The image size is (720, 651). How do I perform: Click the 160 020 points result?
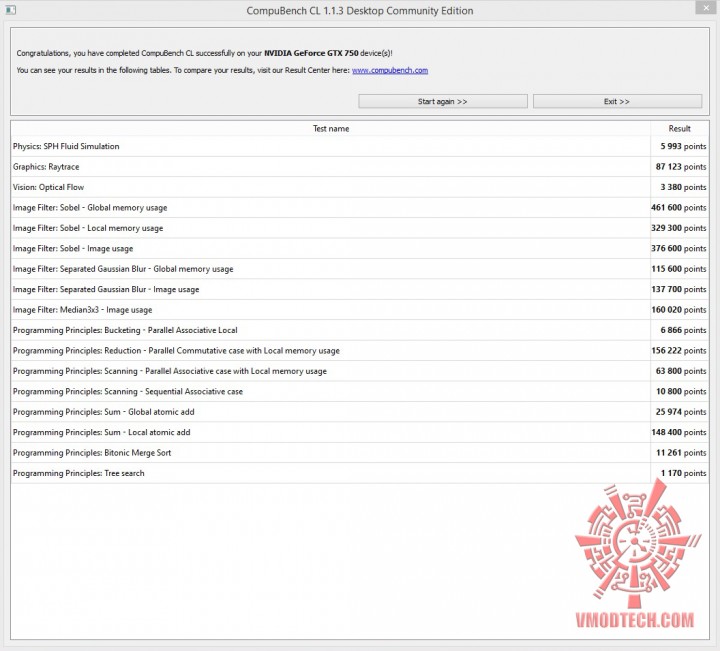(x=679, y=310)
